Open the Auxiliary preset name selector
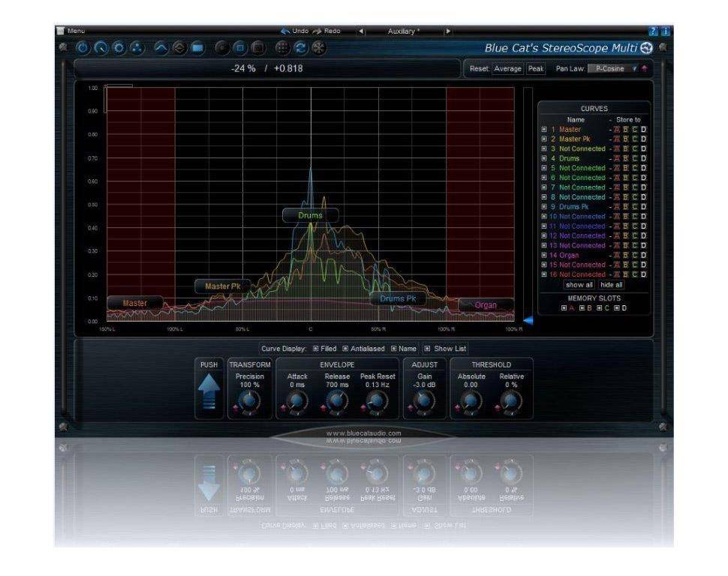This screenshot has height=576, width=728. pos(404,31)
